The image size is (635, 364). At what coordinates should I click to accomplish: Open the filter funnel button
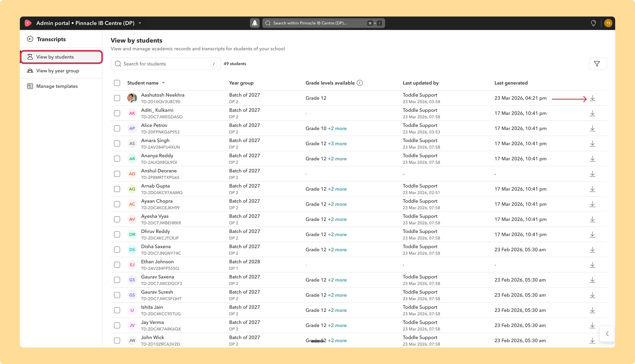point(597,64)
